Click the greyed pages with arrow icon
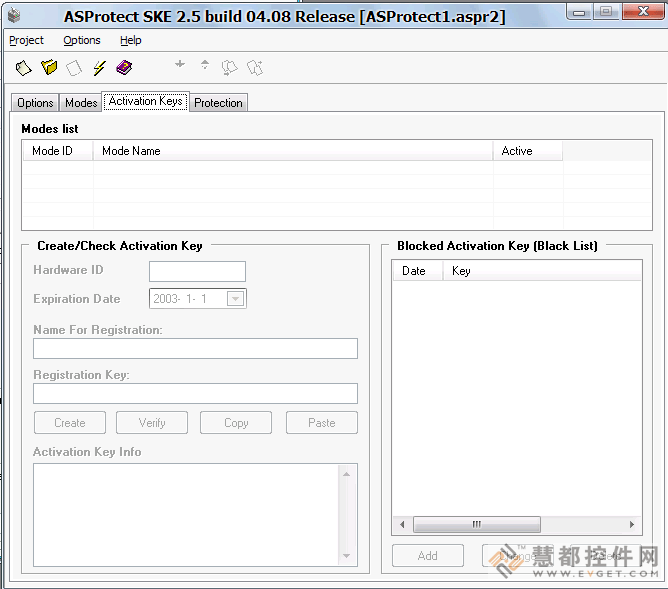Image resolution: width=668 pixels, height=589 pixels. coord(229,68)
